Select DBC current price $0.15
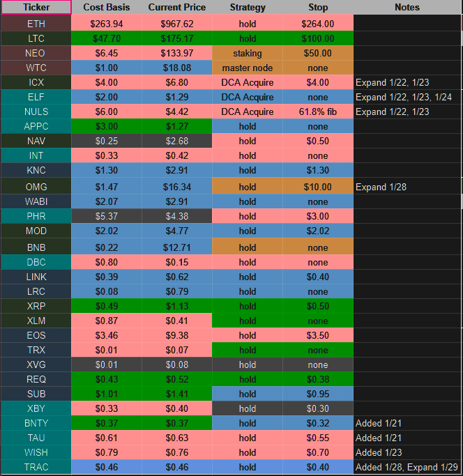The width and height of the screenshot is (463, 476). pyautogui.click(x=177, y=262)
